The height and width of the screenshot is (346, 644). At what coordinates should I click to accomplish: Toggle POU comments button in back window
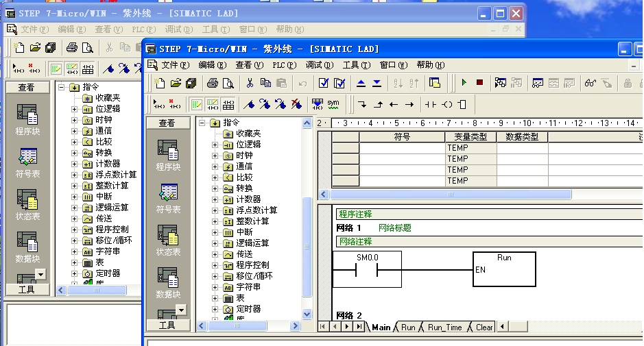56,69
